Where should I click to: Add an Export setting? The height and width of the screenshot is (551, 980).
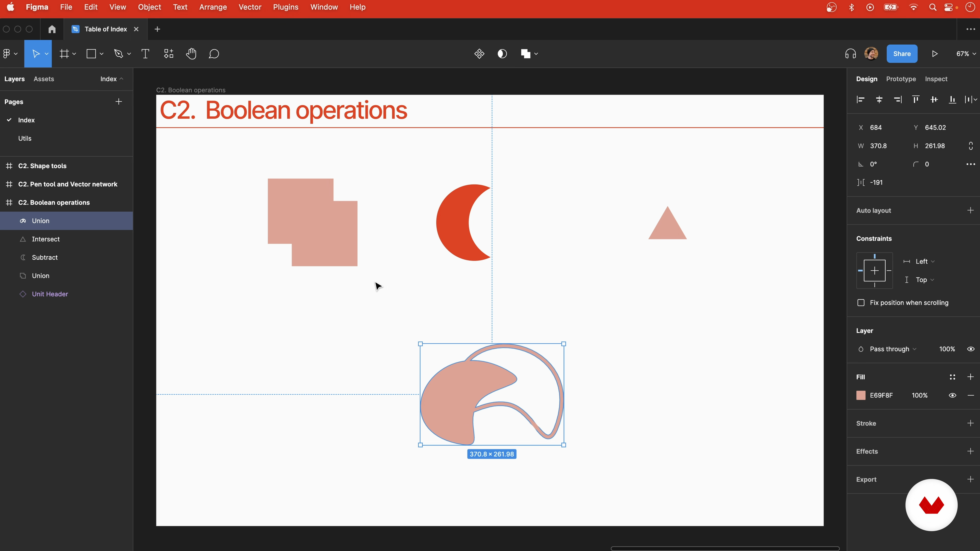tap(971, 480)
